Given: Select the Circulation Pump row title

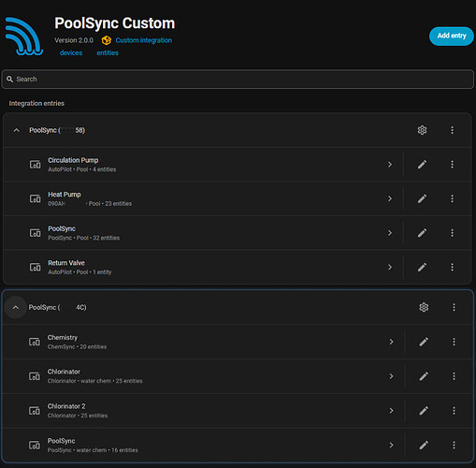Looking at the screenshot, I should click(x=73, y=160).
